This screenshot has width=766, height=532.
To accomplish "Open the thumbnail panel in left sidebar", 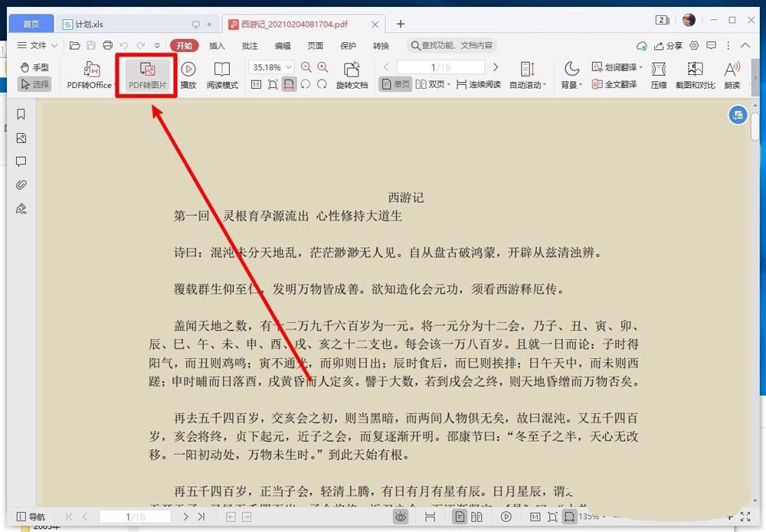I will click(x=21, y=138).
